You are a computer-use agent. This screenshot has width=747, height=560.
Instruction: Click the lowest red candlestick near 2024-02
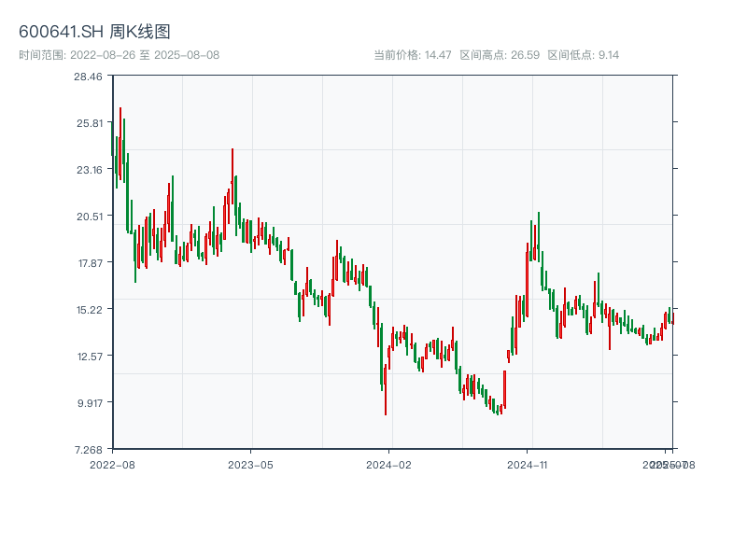[x=385, y=392]
